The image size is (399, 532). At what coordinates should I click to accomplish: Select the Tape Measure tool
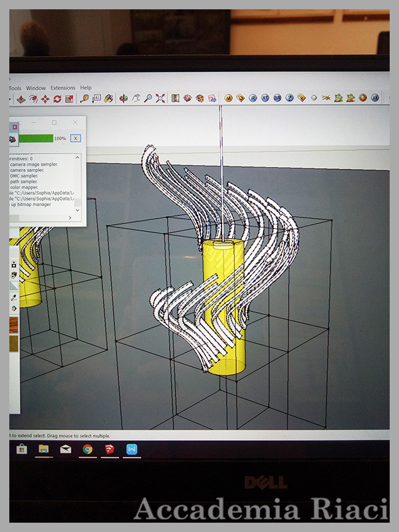84,98
